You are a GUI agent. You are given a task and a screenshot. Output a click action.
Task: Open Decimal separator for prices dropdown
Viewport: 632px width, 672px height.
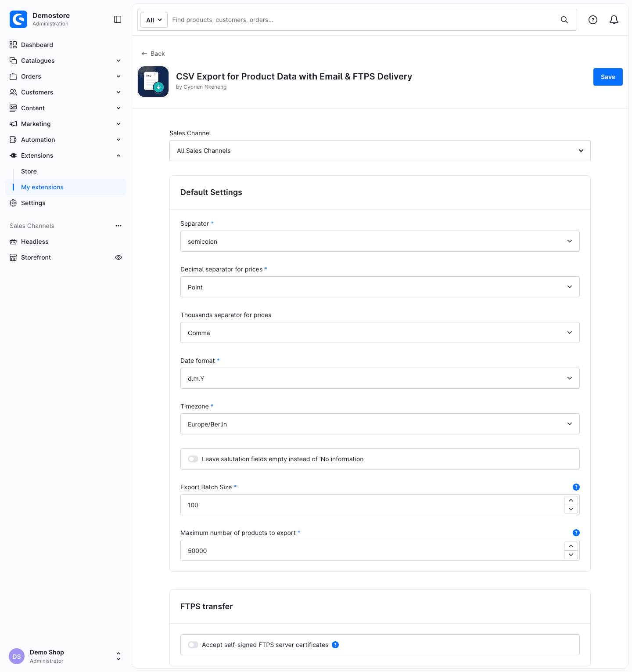pos(380,287)
